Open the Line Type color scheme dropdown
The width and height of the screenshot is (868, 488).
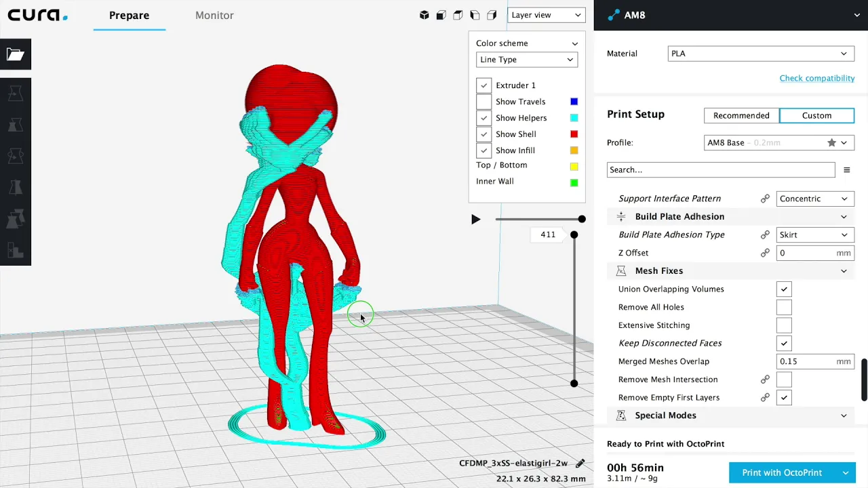pyautogui.click(x=527, y=60)
